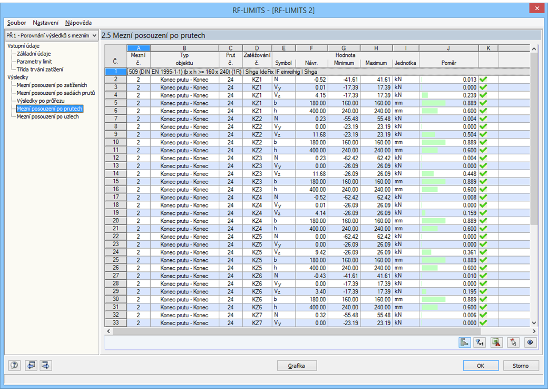Screen dimensions: 548x392
Task: Click the pick member in graphic cursor icon
Action: click(513, 342)
